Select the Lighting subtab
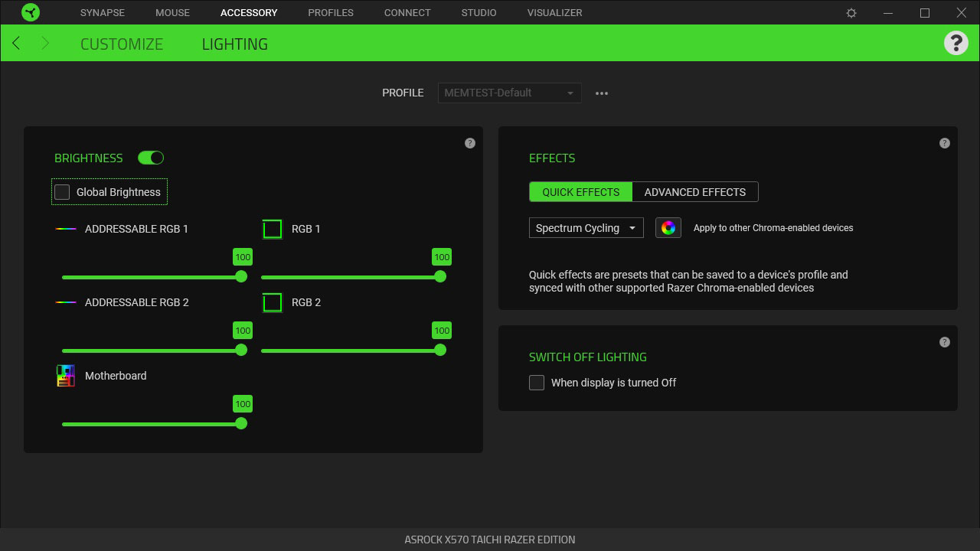Viewport: 980px width, 551px height. point(235,44)
